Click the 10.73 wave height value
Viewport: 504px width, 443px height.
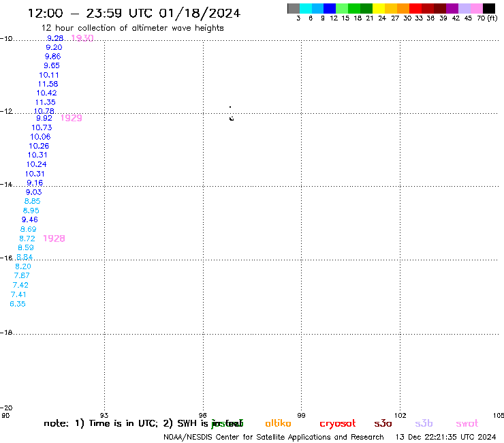point(42,127)
